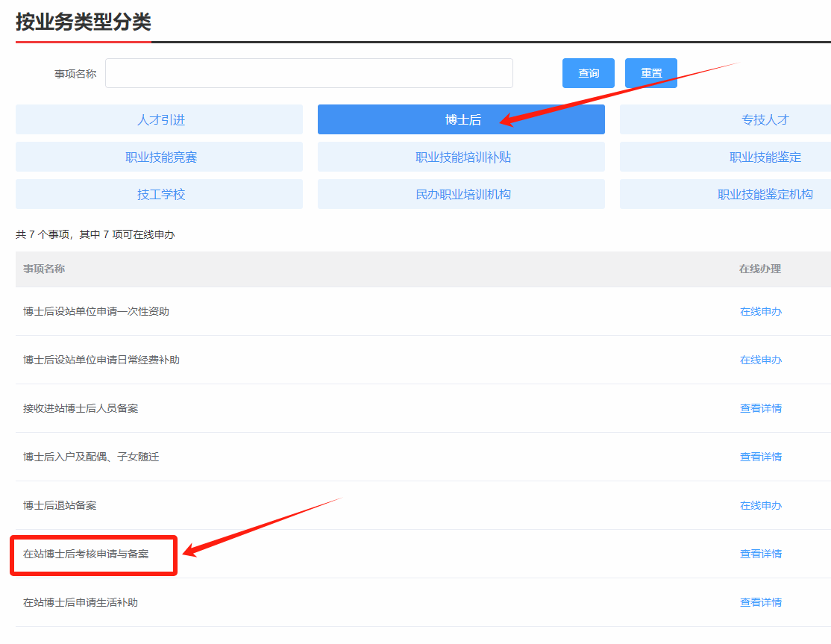
Task: Click 在线申办 for 博士后退站备案
Action: (x=760, y=505)
